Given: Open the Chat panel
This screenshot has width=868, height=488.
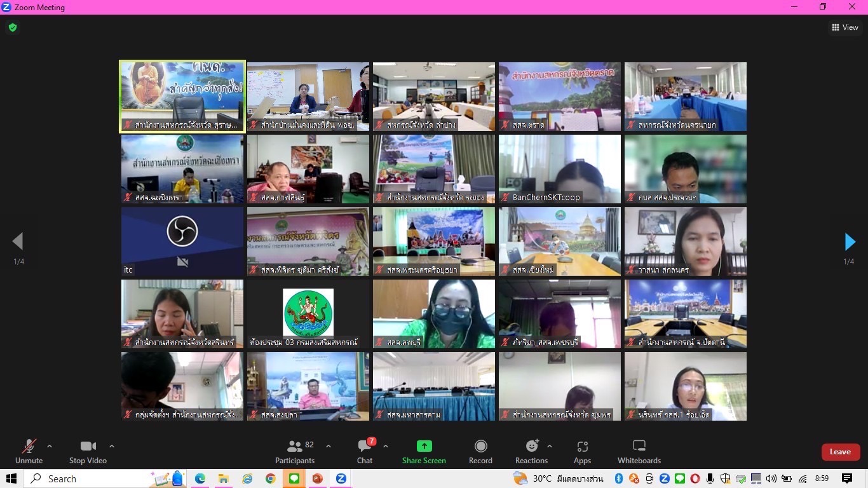Looking at the screenshot, I should pyautogui.click(x=364, y=447).
